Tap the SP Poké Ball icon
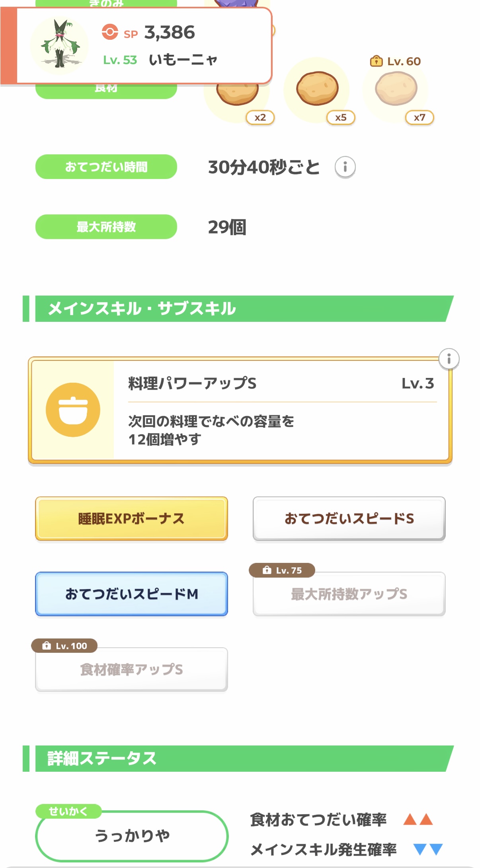480x868 pixels. point(110,32)
